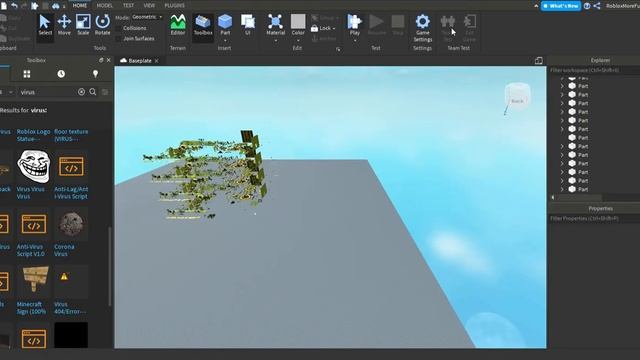Click the Toolbox search magnifier
Image resolution: width=640 pixels, height=360 pixels.
point(93,92)
